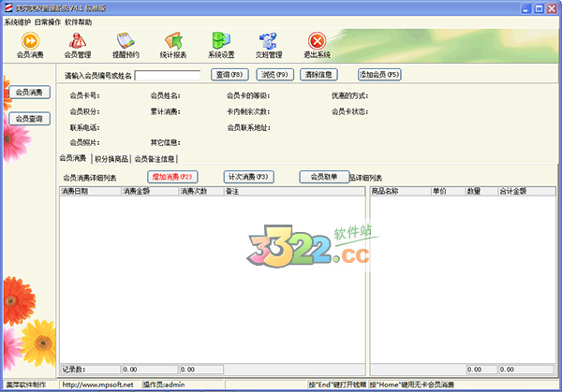Viewport: 562px width, 392px height.
Task: Click the 按"Home"键用无卡会员消费 status text
Action: click(412, 385)
